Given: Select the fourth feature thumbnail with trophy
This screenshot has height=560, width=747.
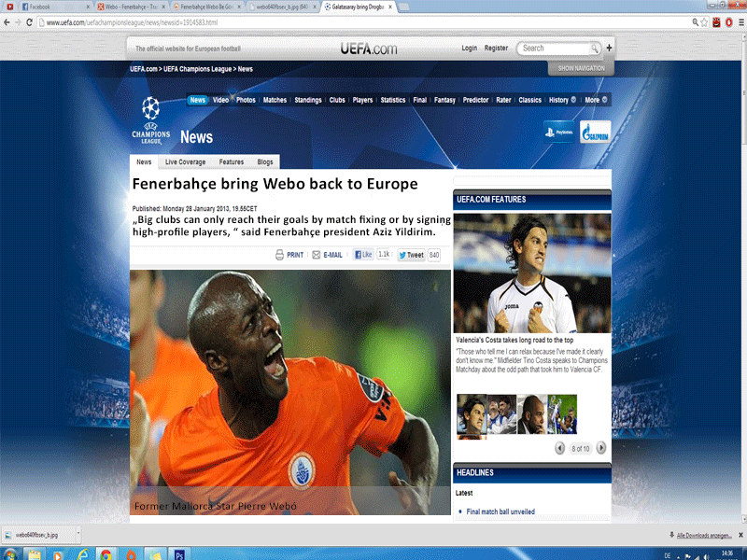Looking at the screenshot, I should pyautogui.click(x=562, y=413).
